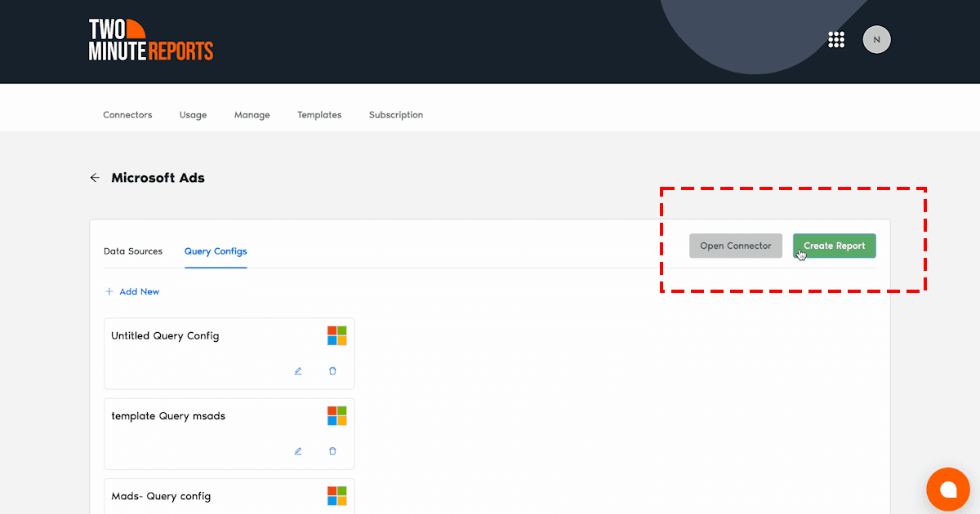Image resolution: width=980 pixels, height=514 pixels.
Task: Click the Microsoft logo on Untitled Query Config
Action: click(x=336, y=336)
